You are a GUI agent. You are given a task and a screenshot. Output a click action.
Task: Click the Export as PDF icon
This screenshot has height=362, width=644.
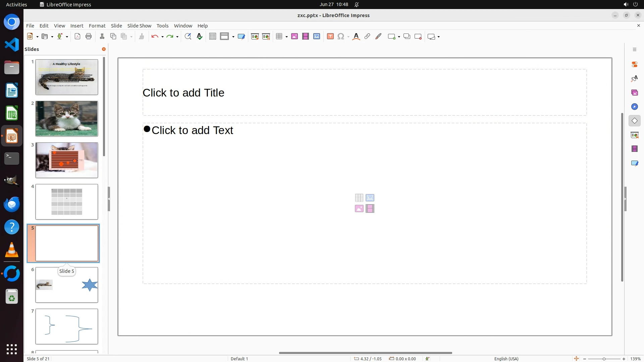77,37
